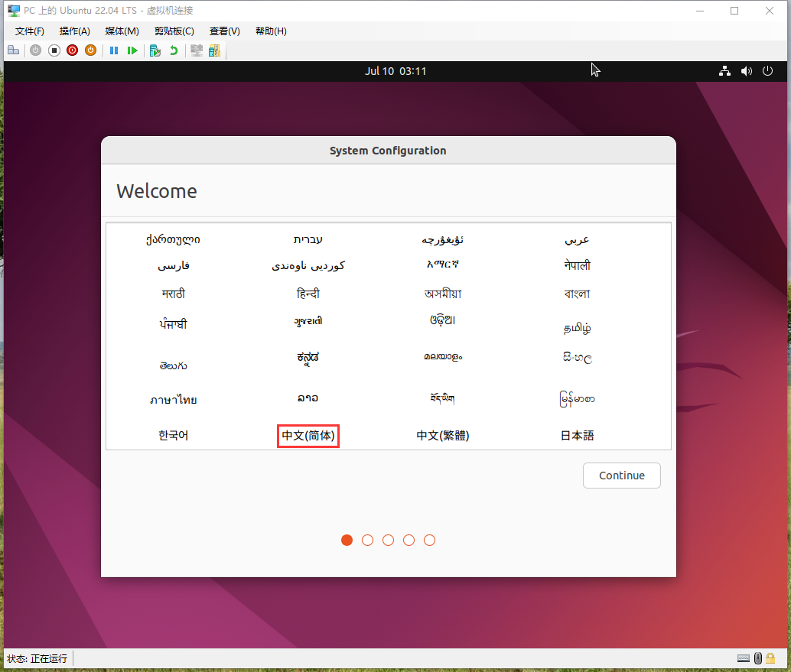
Task: Select 中文(简体) language option
Action: [308, 436]
